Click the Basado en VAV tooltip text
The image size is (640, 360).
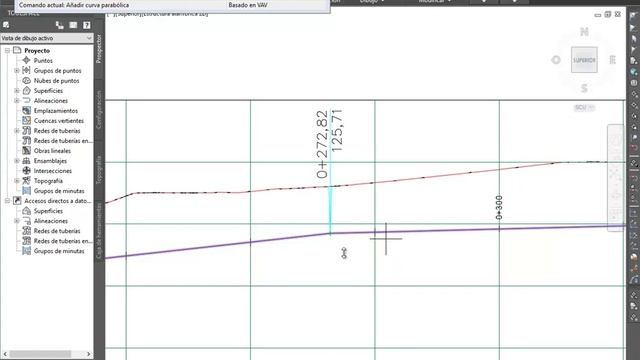248,5
